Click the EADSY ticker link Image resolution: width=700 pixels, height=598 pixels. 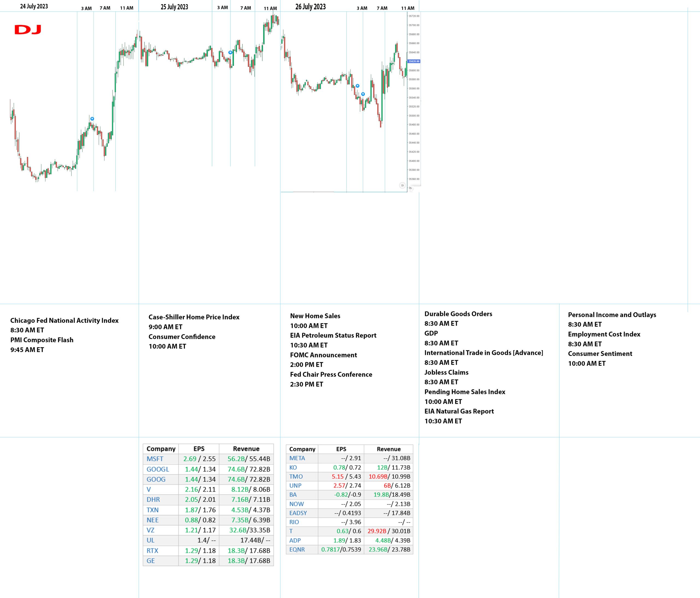pos(298,513)
